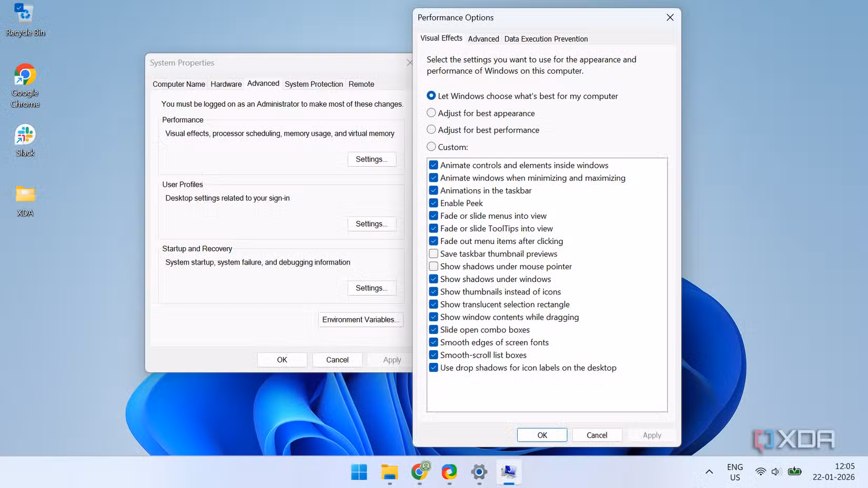Image resolution: width=868 pixels, height=488 pixels.
Task: Open the XDA folder on the desktop
Action: [x=25, y=201]
